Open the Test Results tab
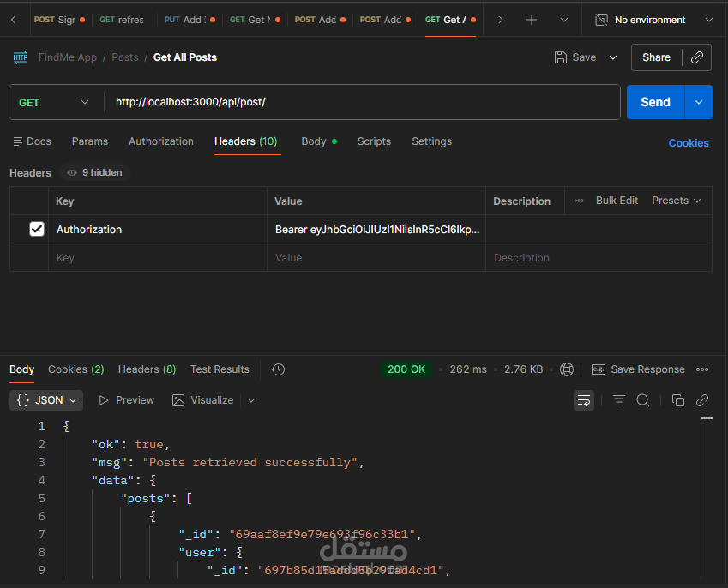The height and width of the screenshot is (588, 728). tap(220, 369)
